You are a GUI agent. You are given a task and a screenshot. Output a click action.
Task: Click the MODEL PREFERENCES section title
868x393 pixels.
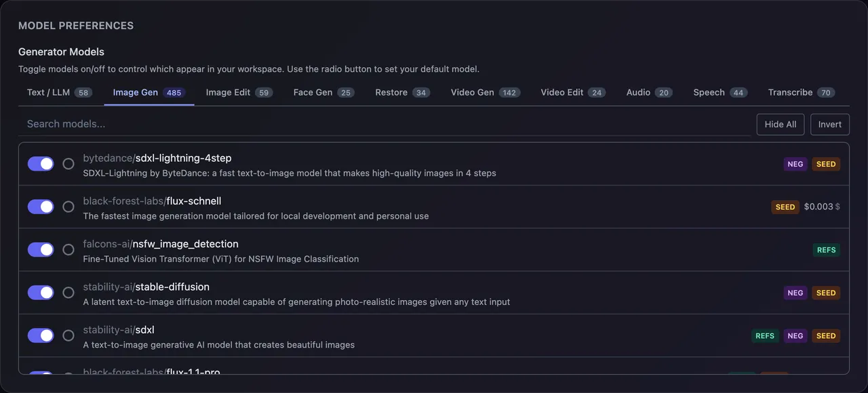(x=76, y=26)
